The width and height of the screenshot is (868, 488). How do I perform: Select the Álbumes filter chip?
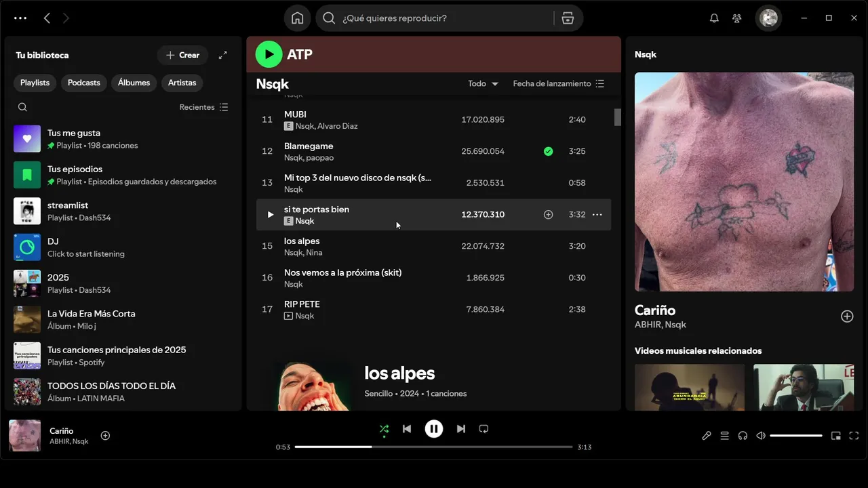134,83
